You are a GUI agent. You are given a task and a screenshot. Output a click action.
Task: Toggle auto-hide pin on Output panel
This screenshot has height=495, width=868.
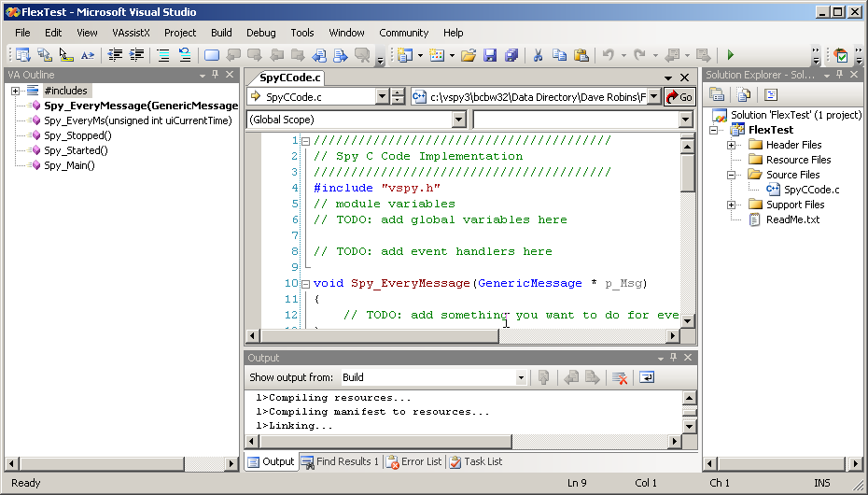coord(673,358)
